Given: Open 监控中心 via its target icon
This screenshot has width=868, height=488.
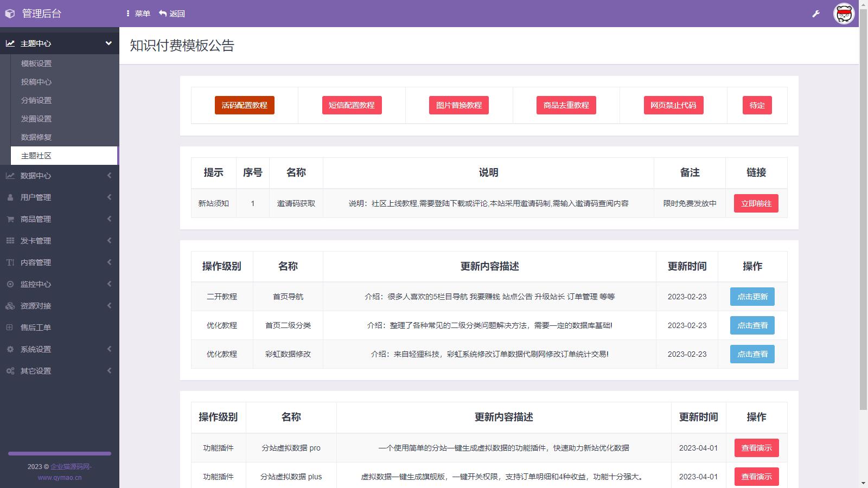Looking at the screenshot, I should pos(10,284).
